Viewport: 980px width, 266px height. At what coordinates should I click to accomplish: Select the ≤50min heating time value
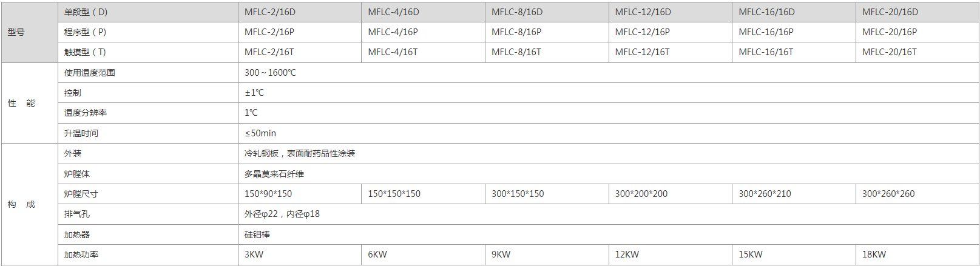260,133
